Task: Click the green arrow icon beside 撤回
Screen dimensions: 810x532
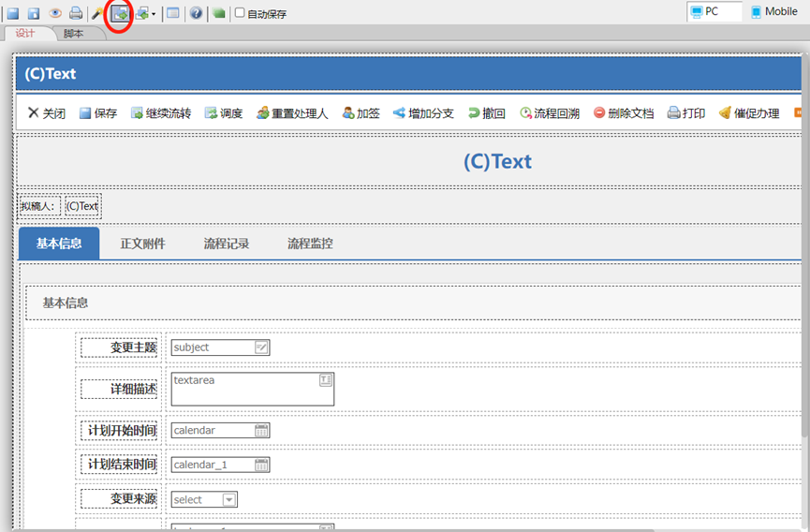Action: coord(474,112)
